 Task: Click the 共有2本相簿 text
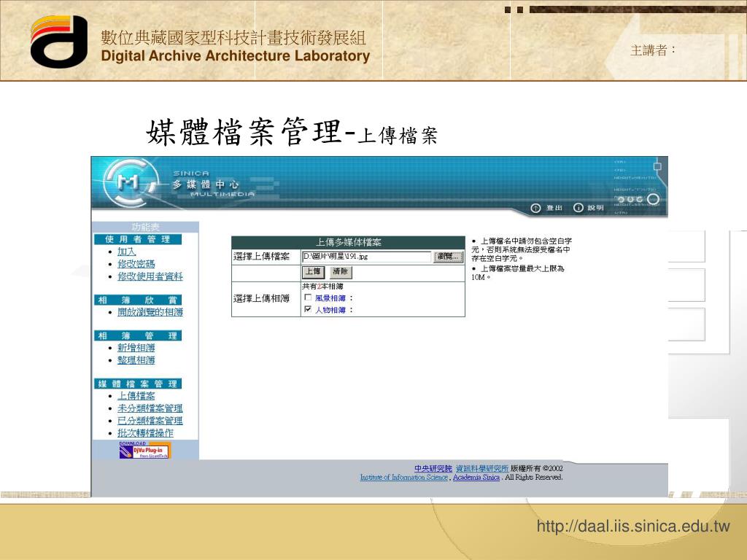pos(322,287)
